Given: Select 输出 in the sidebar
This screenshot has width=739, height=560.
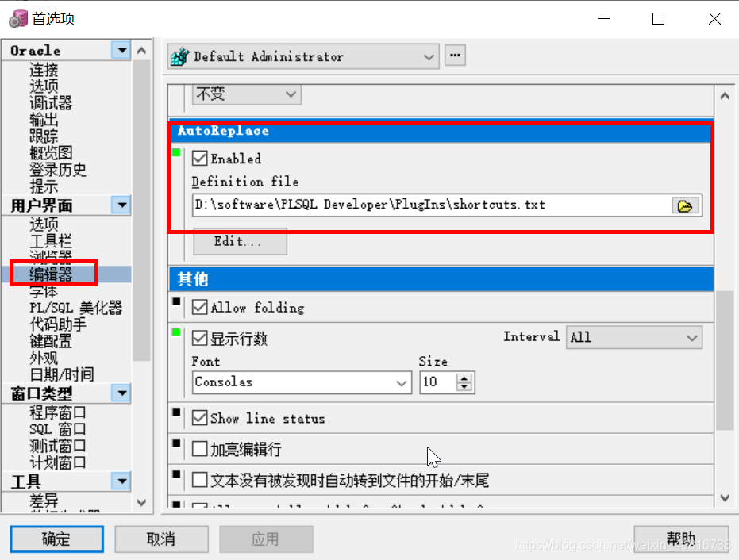Looking at the screenshot, I should 44,119.
